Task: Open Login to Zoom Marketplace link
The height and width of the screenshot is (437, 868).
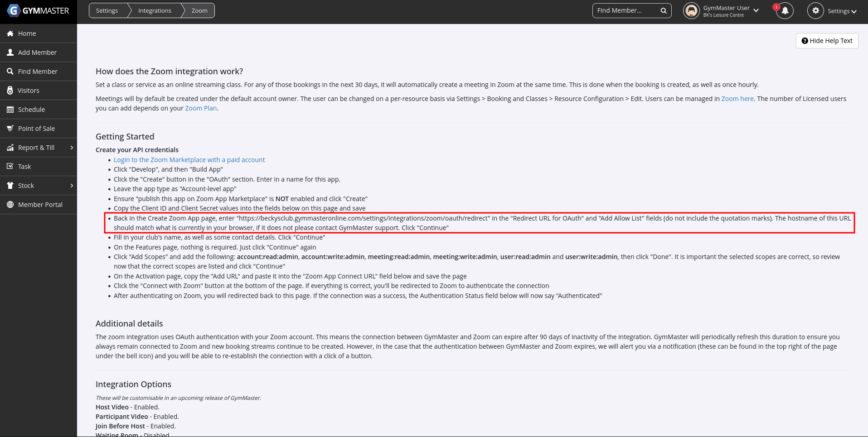Action: coord(189,160)
